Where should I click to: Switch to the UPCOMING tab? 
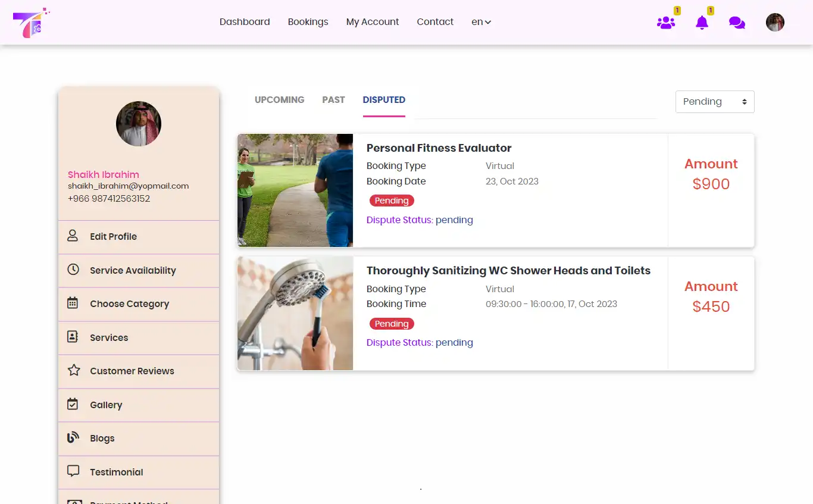click(279, 99)
